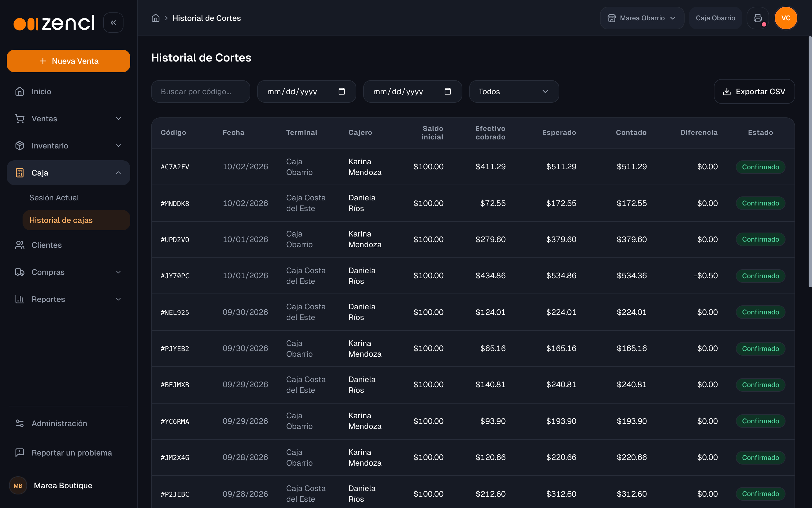
Task: Click the Compras truck icon
Action: click(x=20, y=272)
